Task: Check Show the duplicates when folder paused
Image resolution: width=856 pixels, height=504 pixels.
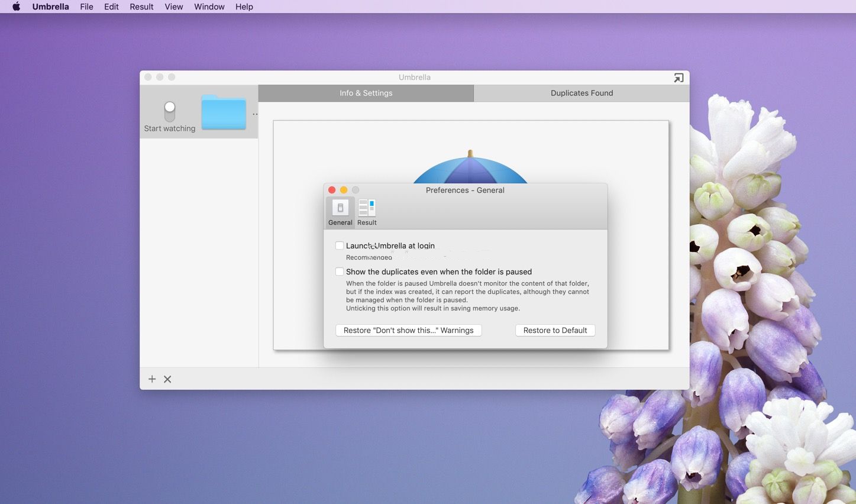Action: click(340, 272)
